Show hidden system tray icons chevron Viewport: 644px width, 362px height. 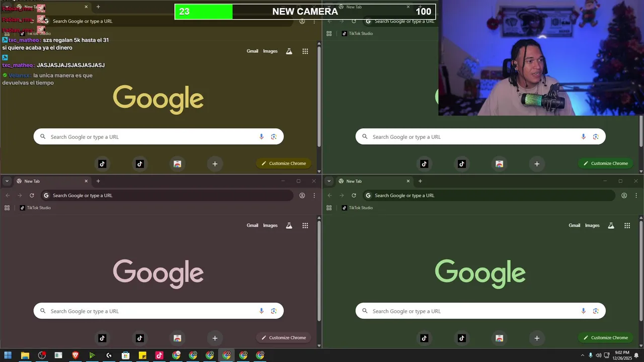[x=583, y=355]
